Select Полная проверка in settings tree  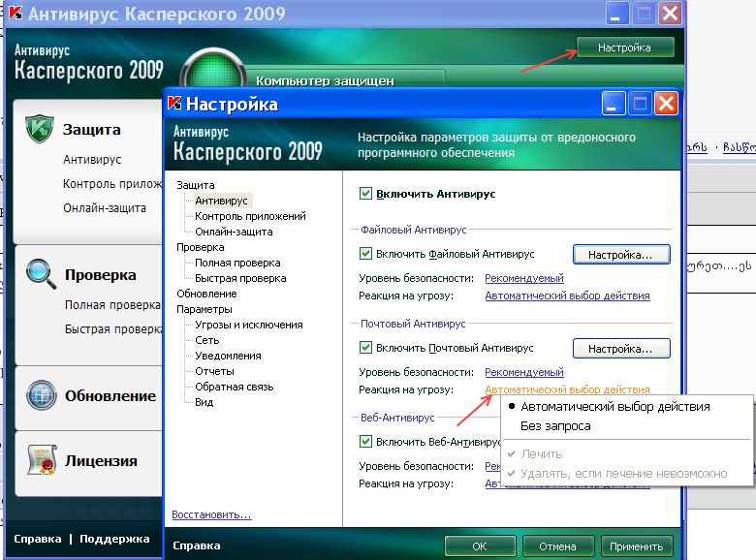(x=237, y=263)
